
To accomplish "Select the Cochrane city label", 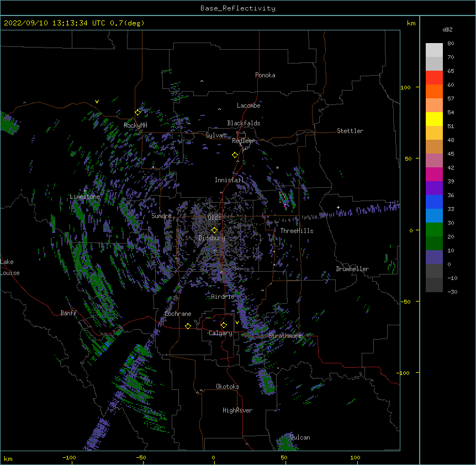I will 178,314.
